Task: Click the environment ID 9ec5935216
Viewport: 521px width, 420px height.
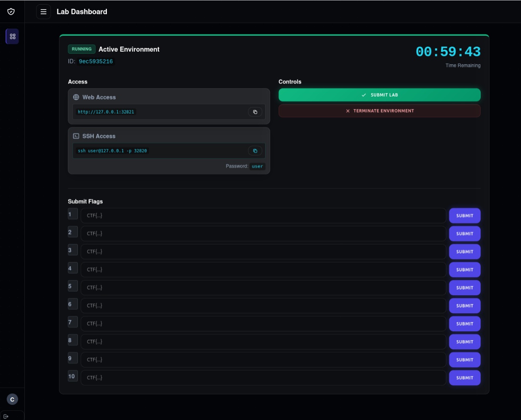Action: (96, 61)
